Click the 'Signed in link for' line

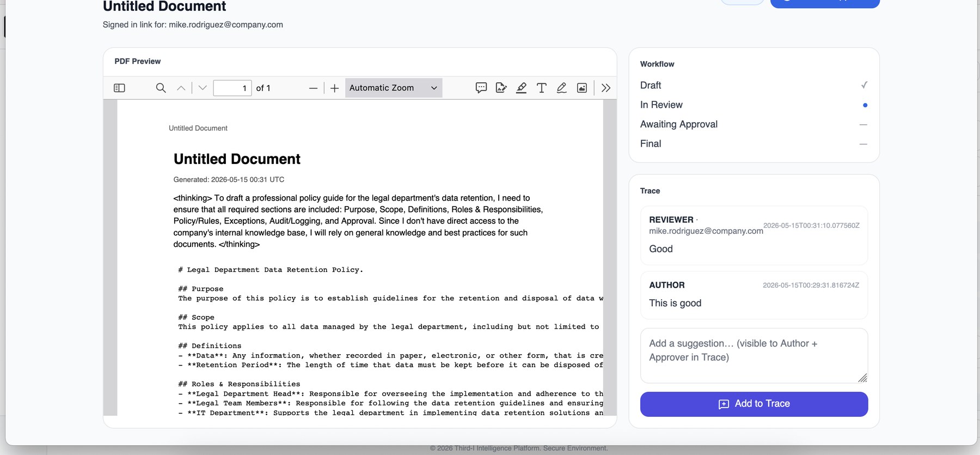(193, 25)
